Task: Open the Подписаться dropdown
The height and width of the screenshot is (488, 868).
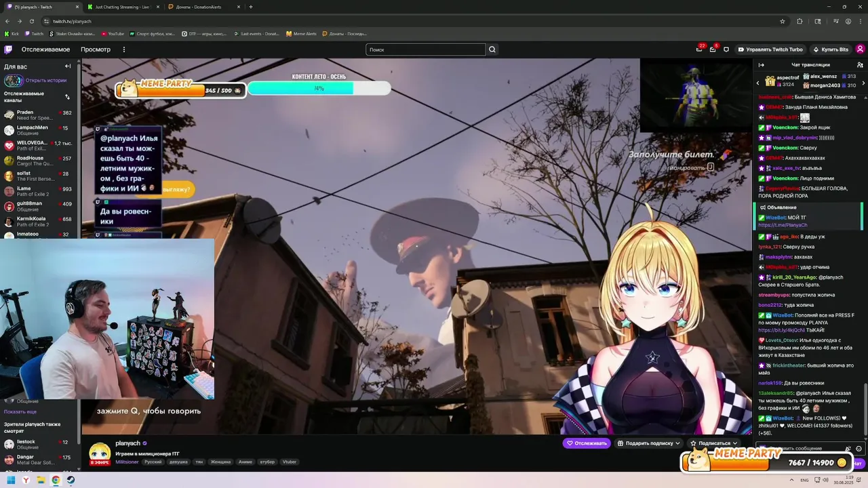Action: [x=713, y=443]
